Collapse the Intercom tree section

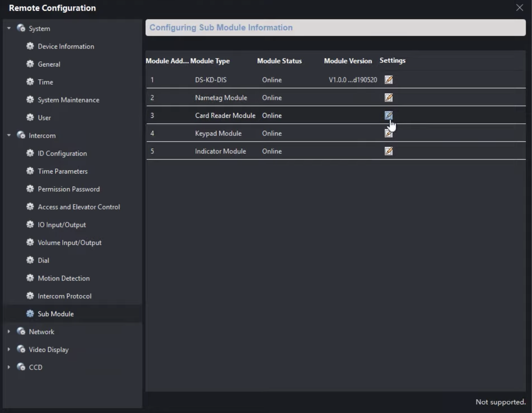(9, 135)
